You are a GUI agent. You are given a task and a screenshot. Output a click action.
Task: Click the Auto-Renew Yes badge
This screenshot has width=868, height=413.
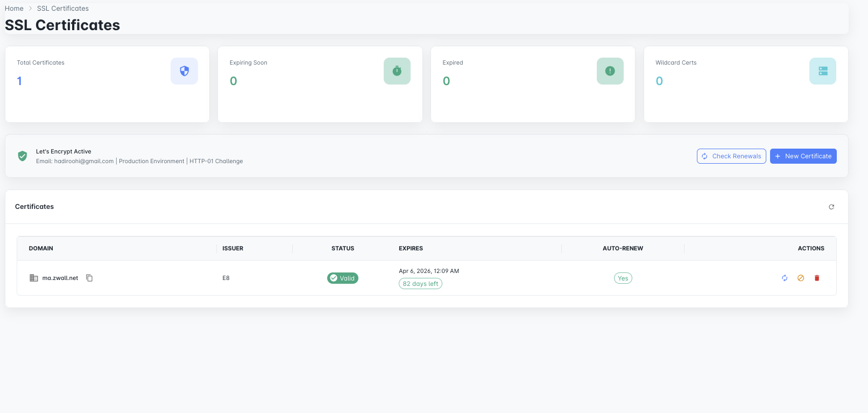click(x=623, y=278)
